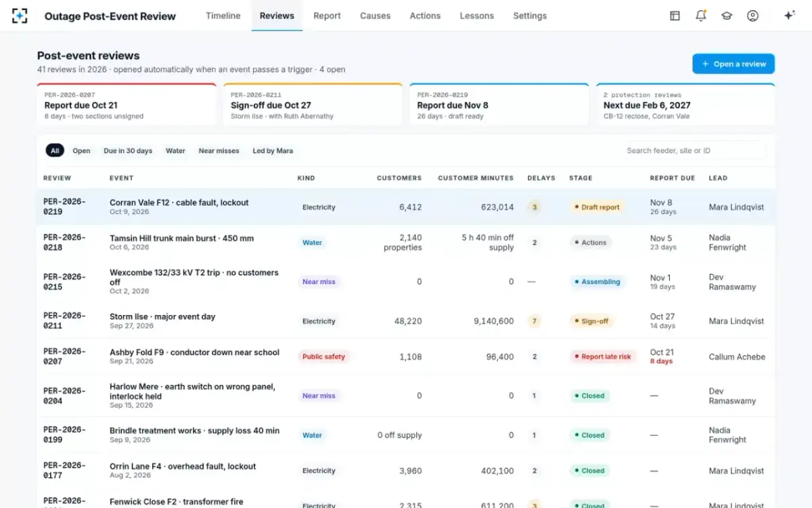The image size is (812, 508).
Task: Open the layout panel icon
Action: [x=675, y=16]
